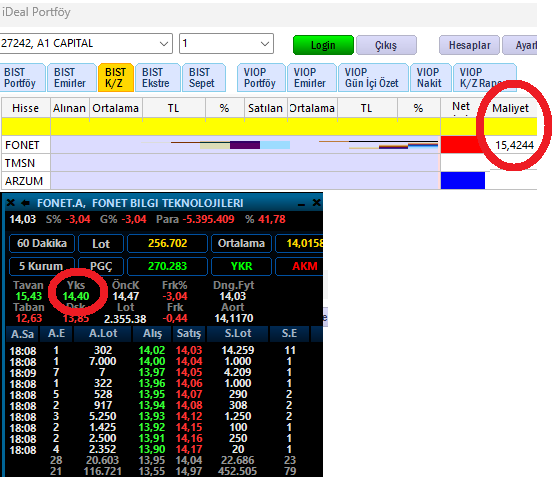Click the S.E column header

[289, 334]
